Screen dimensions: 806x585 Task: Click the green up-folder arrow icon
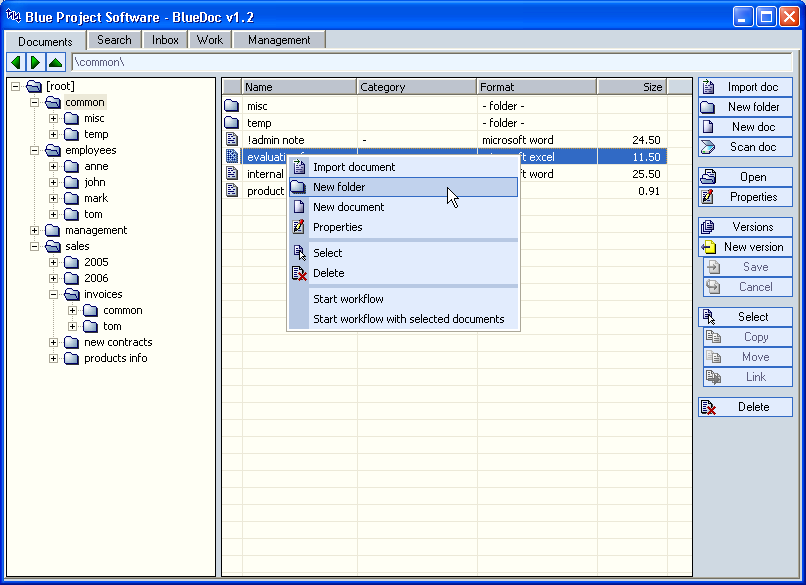point(56,63)
